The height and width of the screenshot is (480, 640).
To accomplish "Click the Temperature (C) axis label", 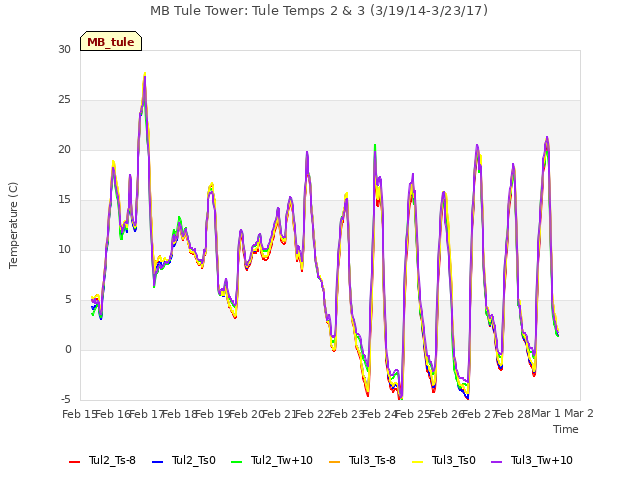I will [13, 225].
